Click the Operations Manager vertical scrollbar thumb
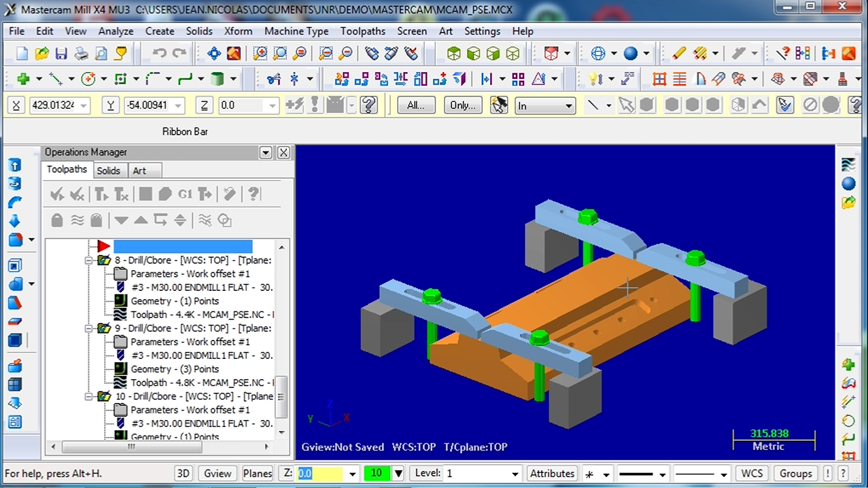Screen dimensions: 868x488 click(281, 397)
